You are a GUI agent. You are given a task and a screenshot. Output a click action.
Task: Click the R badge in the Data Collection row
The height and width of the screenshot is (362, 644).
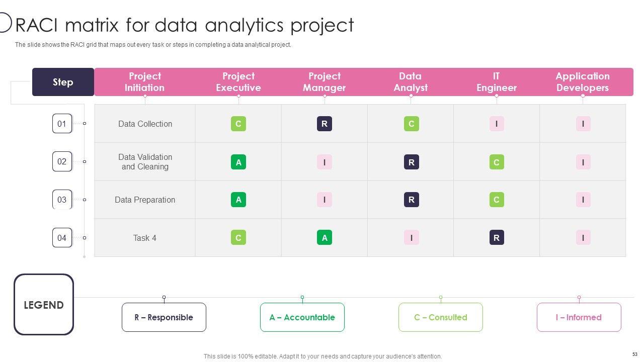click(x=325, y=124)
